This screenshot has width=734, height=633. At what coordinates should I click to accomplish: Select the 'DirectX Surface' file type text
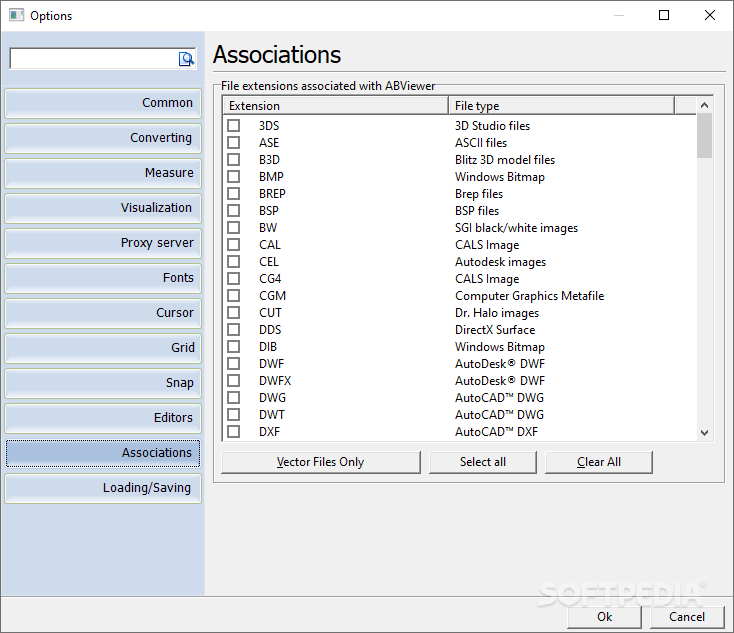(495, 330)
